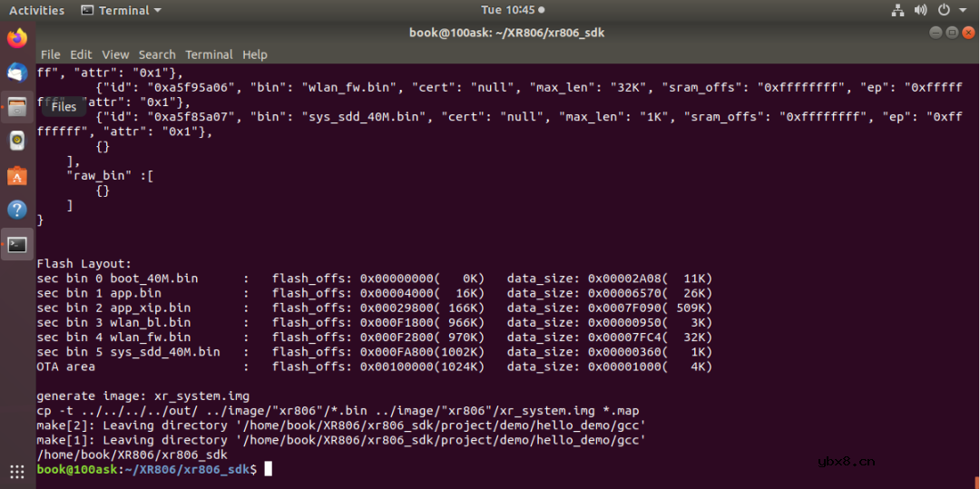Launch Rhythmbox music player from dock
This screenshot has width=980, height=489.
pos(17,142)
